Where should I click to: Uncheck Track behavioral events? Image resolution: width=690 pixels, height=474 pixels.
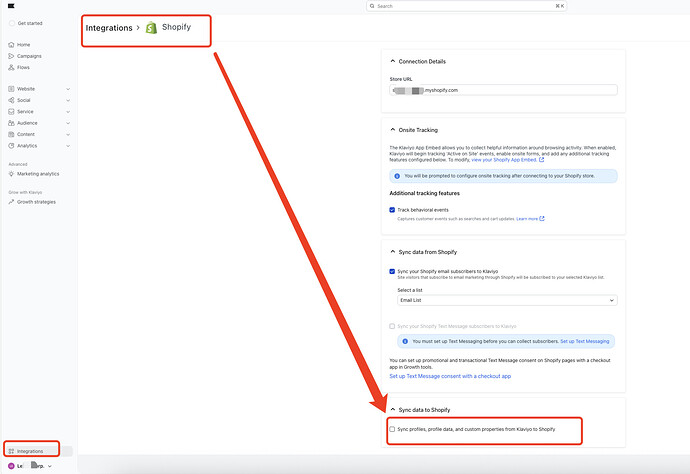pyautogui.click(x=392, y=210)
